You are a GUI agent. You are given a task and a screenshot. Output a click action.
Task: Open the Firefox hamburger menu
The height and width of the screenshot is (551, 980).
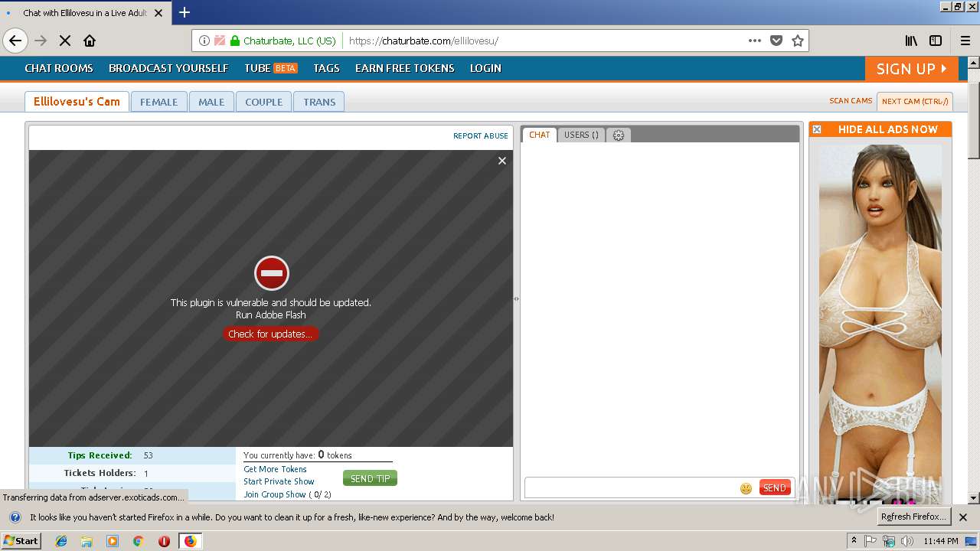pos(965,41)
